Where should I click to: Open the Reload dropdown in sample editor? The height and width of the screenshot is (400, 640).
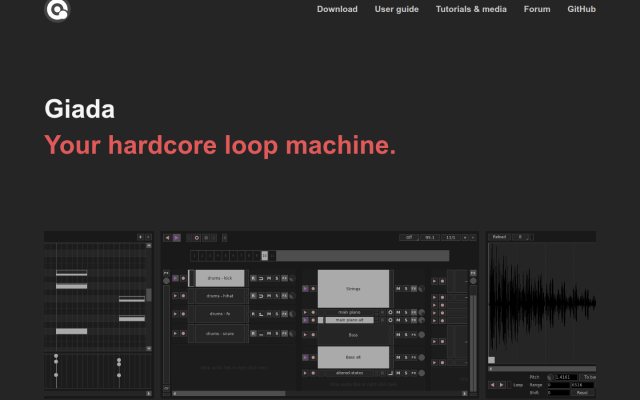click(x=500, y=237)
